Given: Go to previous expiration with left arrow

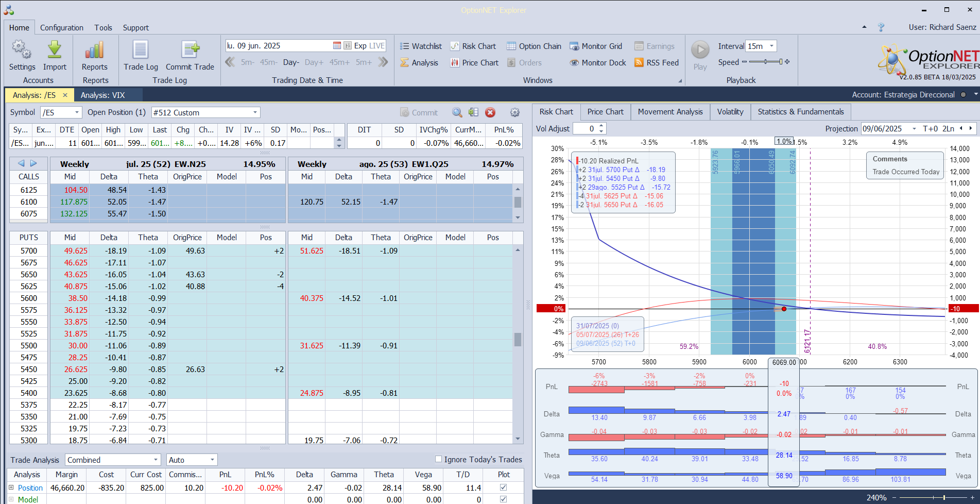Looking at the screenshot, I should (x=21, y=163).
